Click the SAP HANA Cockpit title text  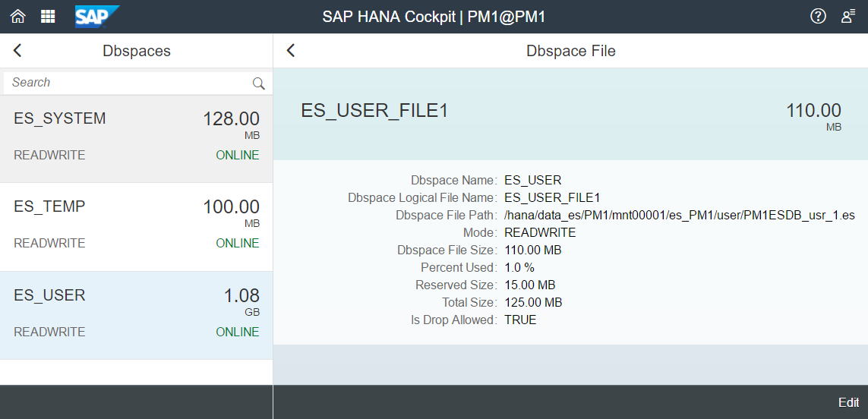(x=434, y=17)
